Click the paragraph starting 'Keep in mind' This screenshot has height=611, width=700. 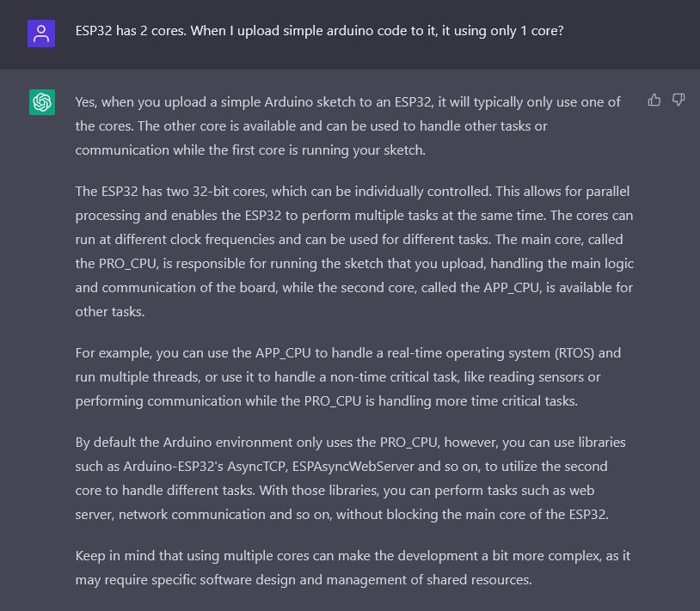(353, 568)
